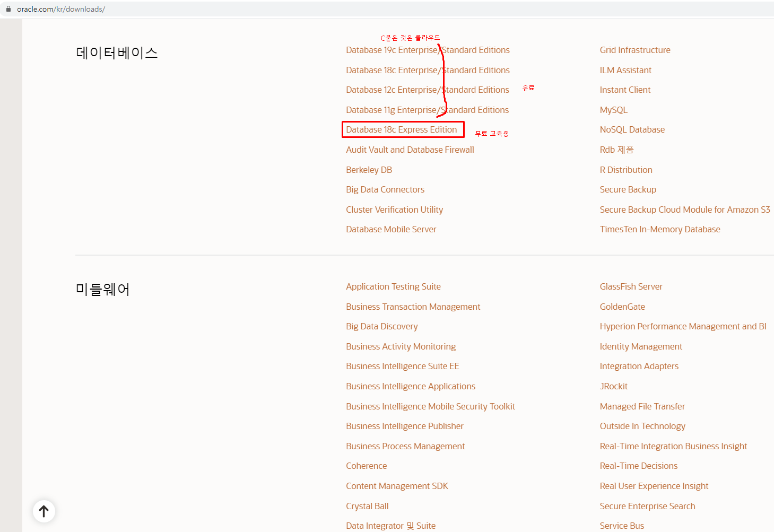Open the JRockit link
Viewport: 774px width, 532px height.
click(x=614, y=386)
